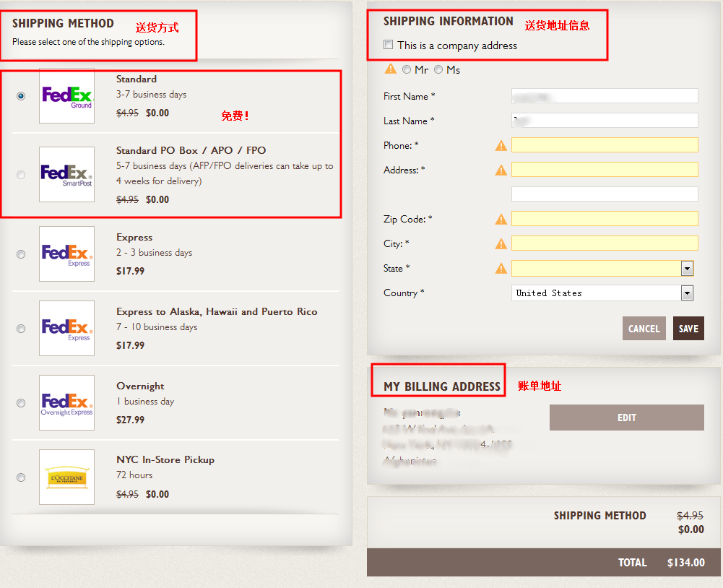The width and height of the screenshot is (723, 588).
Task: Choose the Overnight shipping radio button
Action: coord(21,403)
